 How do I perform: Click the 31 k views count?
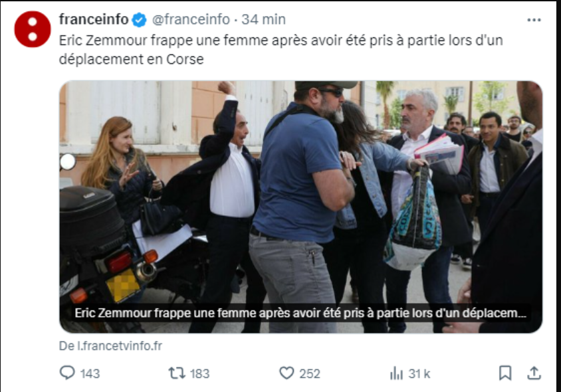[419, 374]
